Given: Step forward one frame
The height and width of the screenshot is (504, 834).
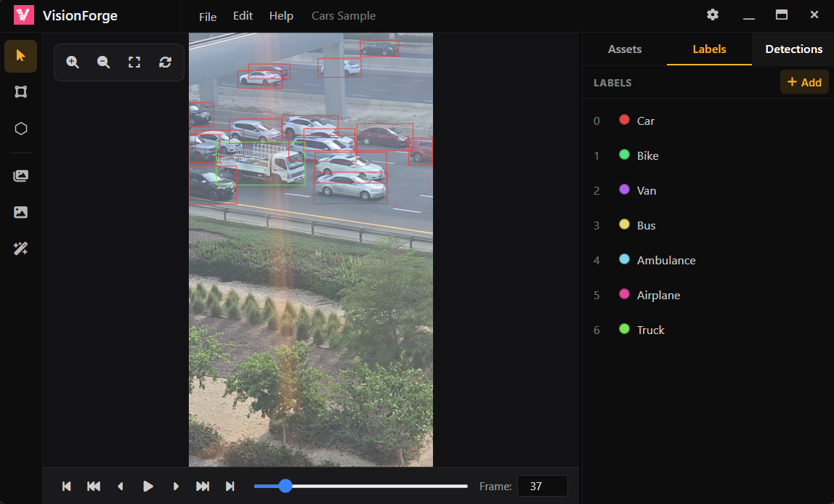Looking at the screenshot, I should (176, 486).
